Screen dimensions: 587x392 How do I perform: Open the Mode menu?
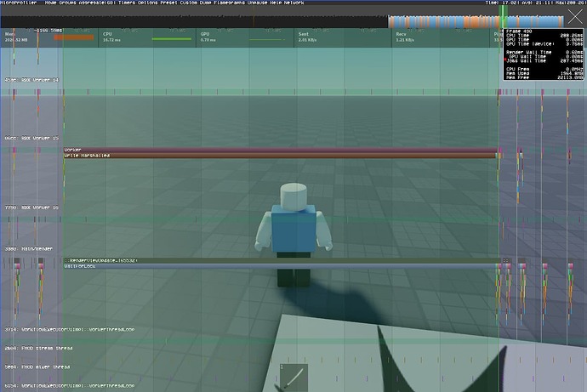click(50, 3)
